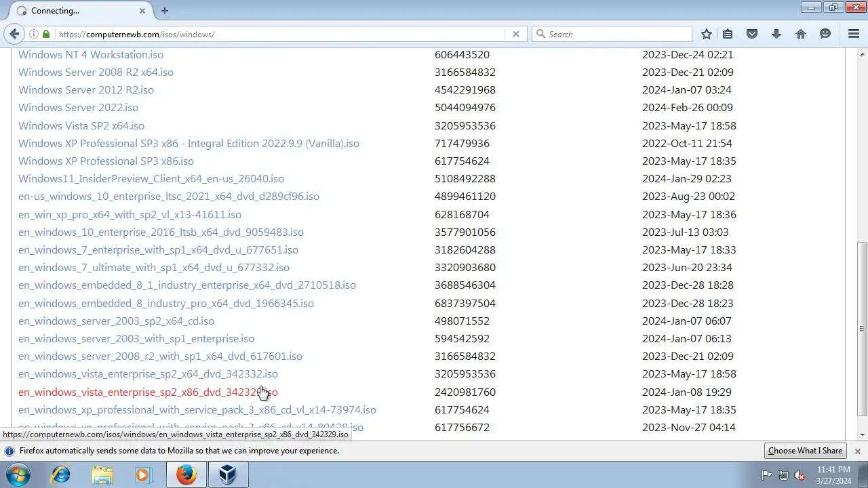
Task: Click file size 2420981760
Action: [465, 392]
